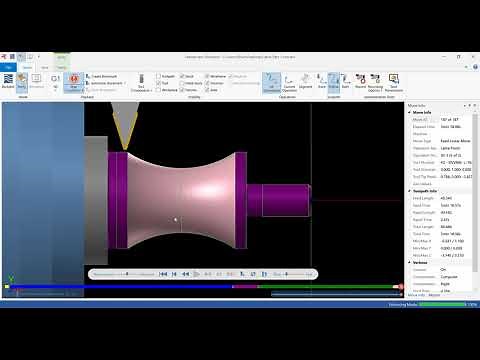Switch to Backplot mode

click(8, 81)
